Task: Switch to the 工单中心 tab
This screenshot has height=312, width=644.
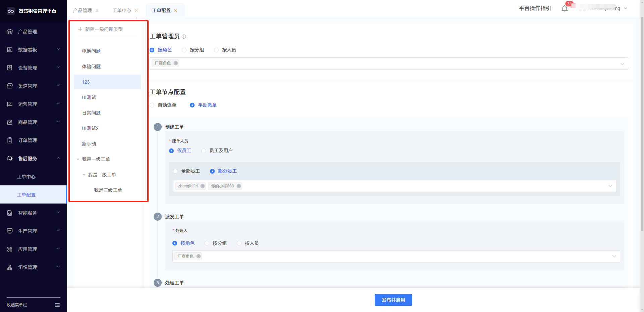Action: [121, 11]
